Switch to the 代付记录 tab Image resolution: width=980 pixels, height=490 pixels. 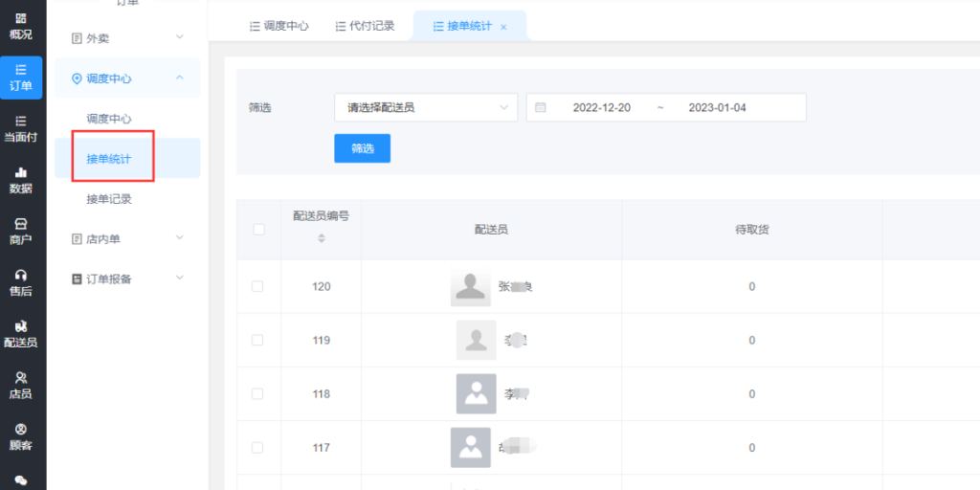pos(365,26)
